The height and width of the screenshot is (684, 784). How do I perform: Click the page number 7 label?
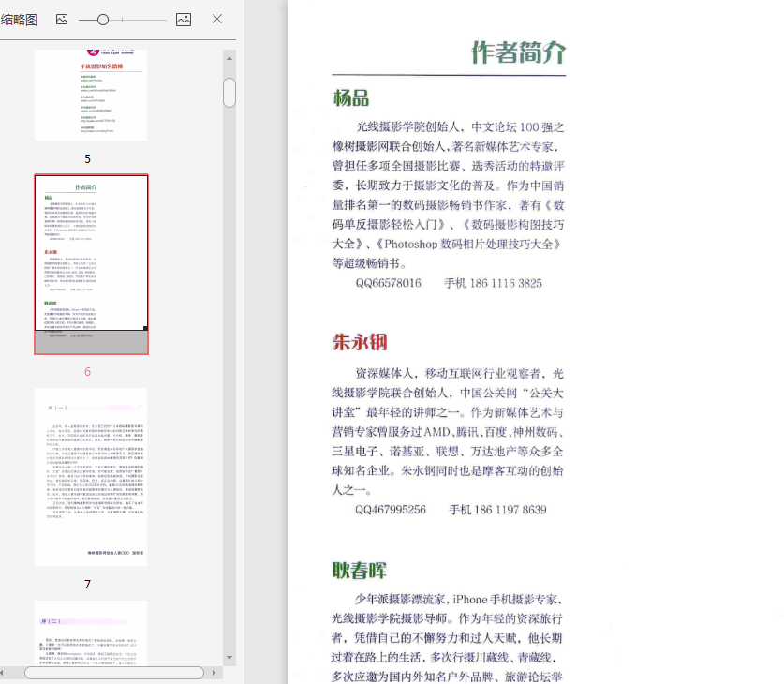(87, 585)
